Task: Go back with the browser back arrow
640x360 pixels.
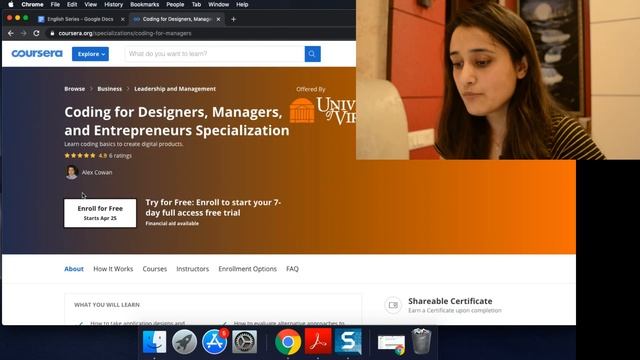Action: [11, 33]
